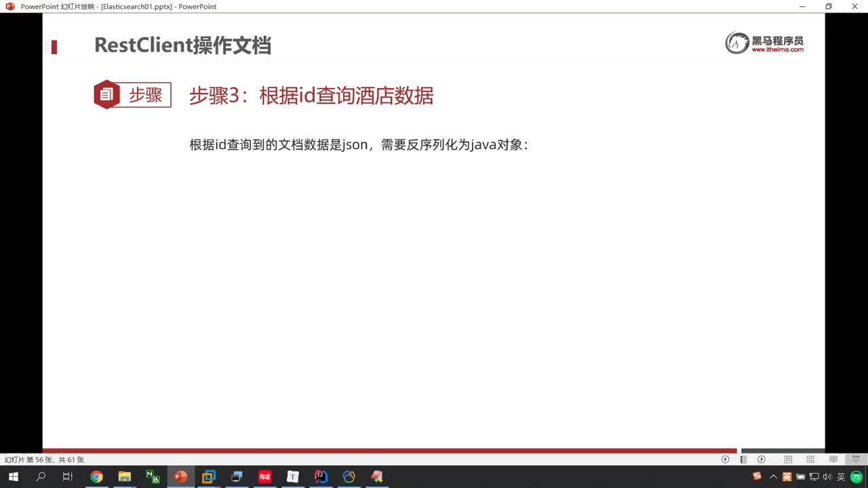Open the battery status tray icon
868x488 pixels.
pyautogui.click(x=801, y=476)
